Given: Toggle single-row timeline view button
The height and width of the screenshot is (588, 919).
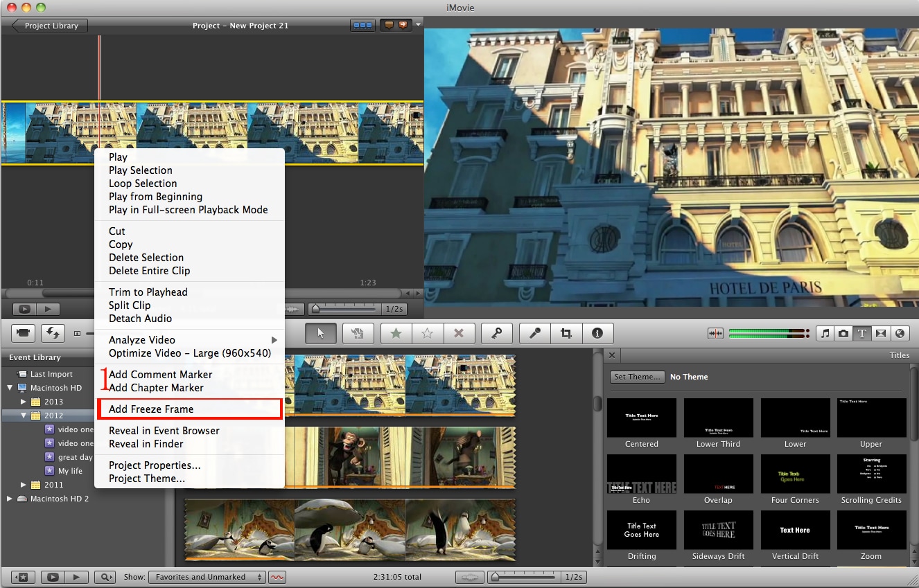Looking at the screenshot, I should coord(362,26).
